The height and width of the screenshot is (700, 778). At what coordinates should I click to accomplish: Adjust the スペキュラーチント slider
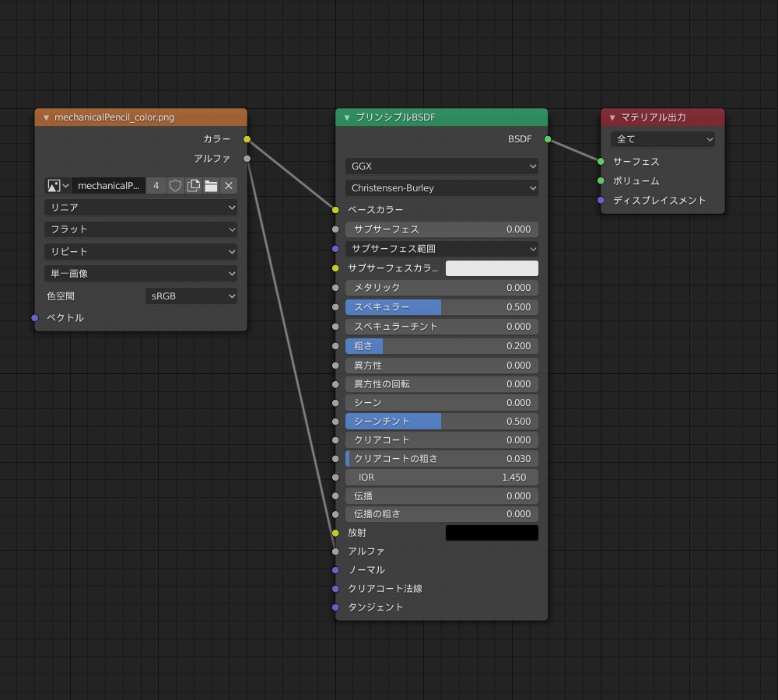(442, 327)
